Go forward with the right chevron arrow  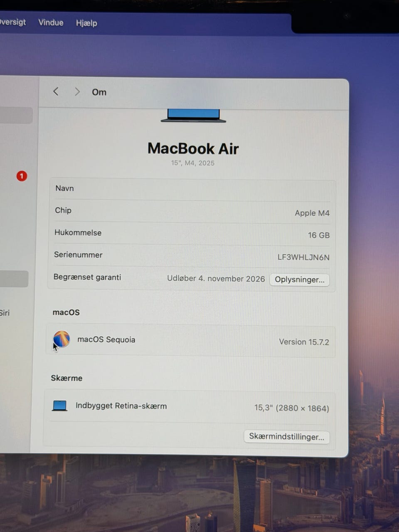tap(77, 91)
